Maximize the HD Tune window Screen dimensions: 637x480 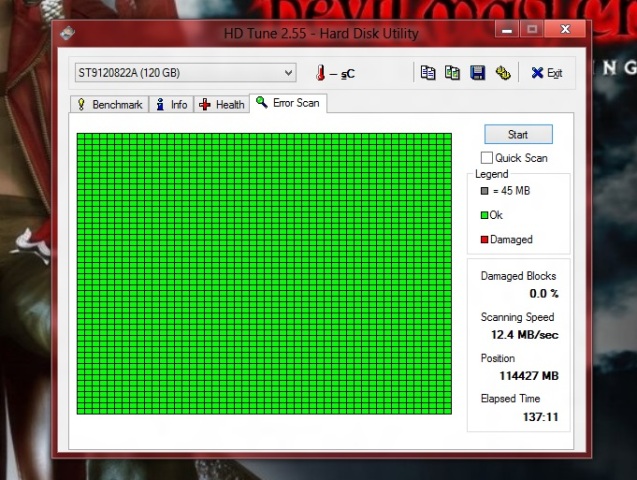coord(532,30)
